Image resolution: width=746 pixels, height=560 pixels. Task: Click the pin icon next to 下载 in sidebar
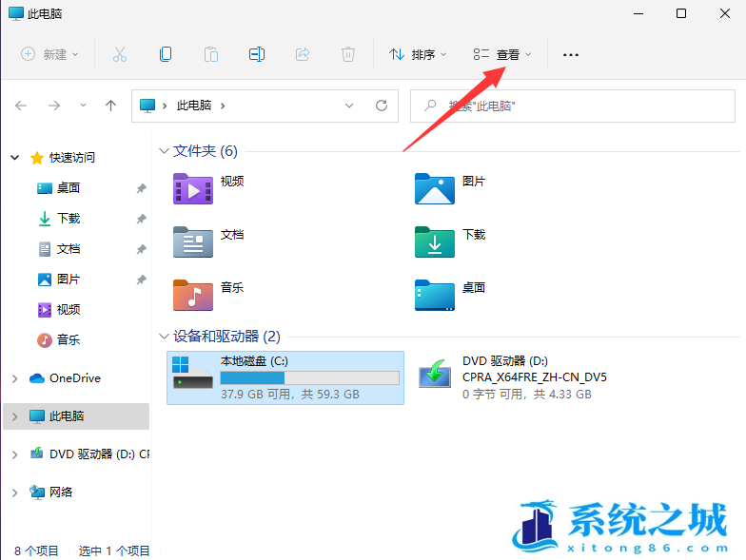[141, 219]
